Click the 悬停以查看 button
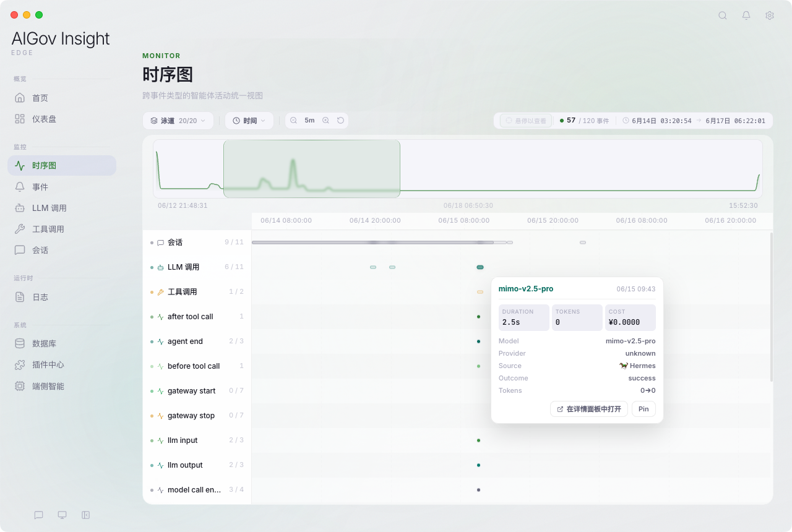This screenshot has height=532, width=792. tap(525, 121)
